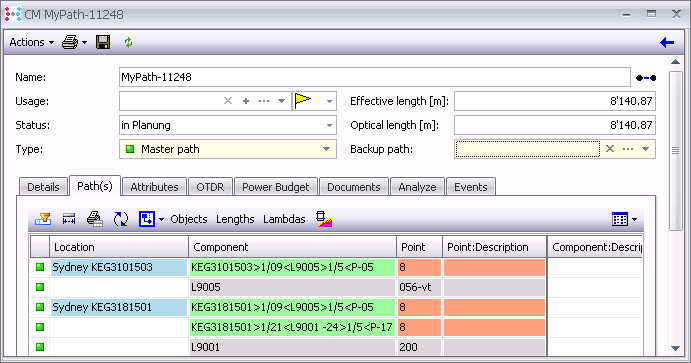Open the OTDR tab
691x363 pixels.
210,187
